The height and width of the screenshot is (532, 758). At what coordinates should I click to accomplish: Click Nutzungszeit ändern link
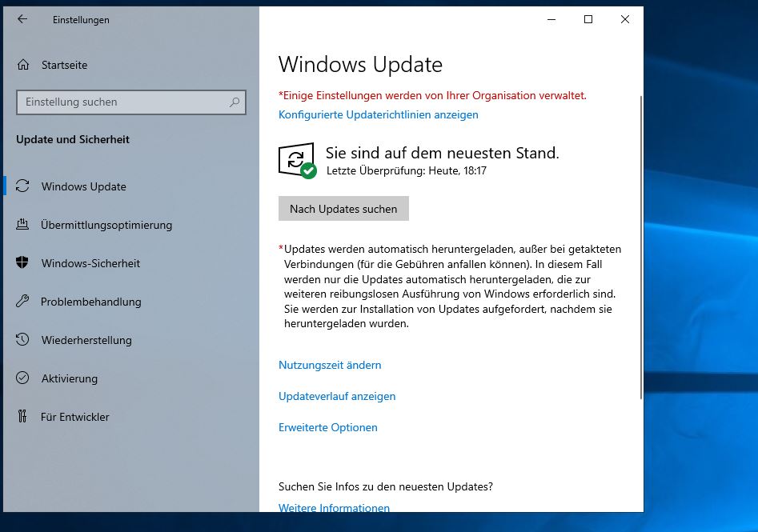[330, 365]
